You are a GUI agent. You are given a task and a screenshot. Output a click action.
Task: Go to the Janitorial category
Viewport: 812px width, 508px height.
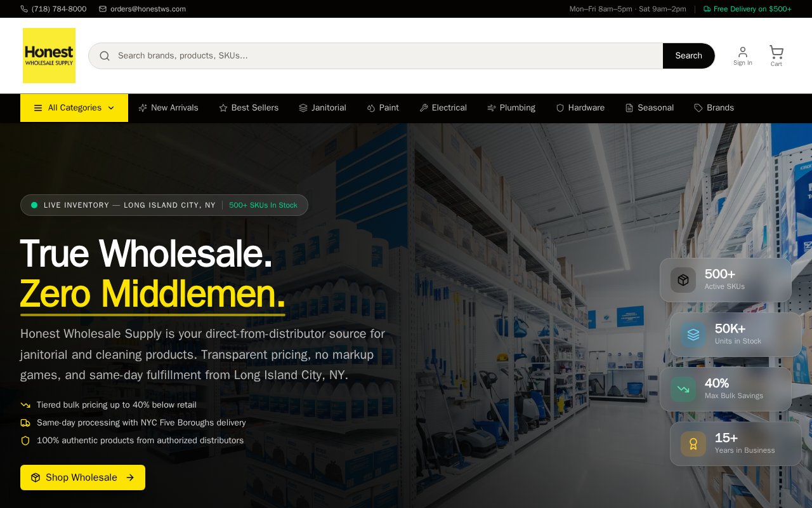[x=322, y=108]
